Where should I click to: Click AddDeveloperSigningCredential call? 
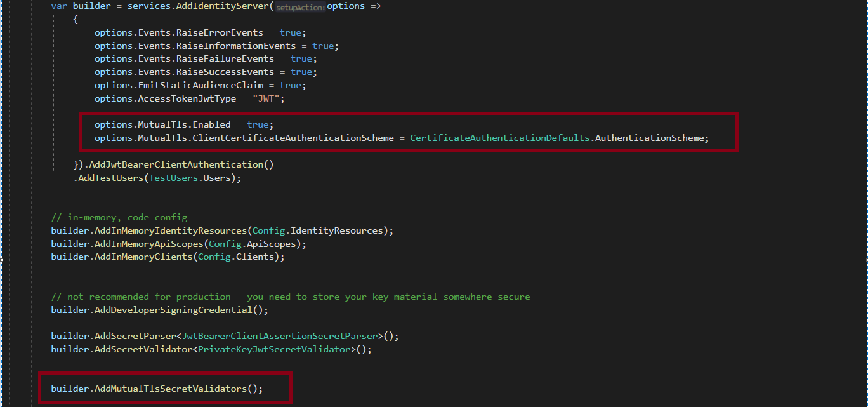(x=173, y=310)
